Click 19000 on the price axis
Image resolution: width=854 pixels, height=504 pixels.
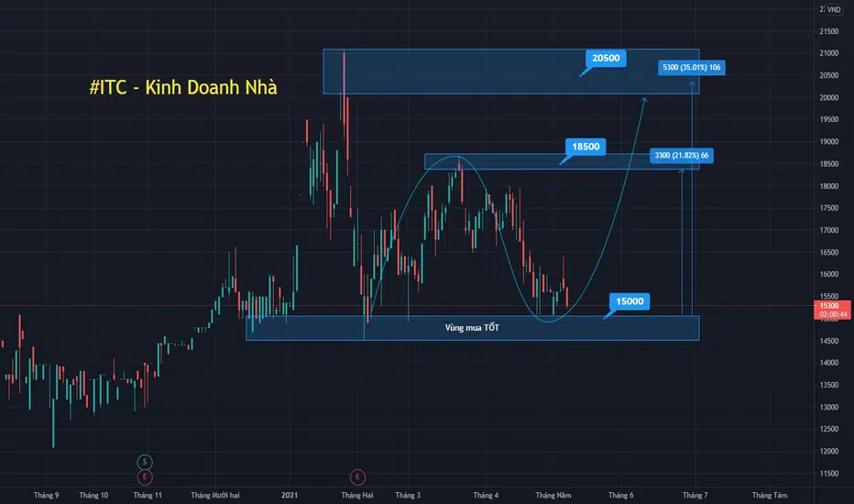coord(829,142)
